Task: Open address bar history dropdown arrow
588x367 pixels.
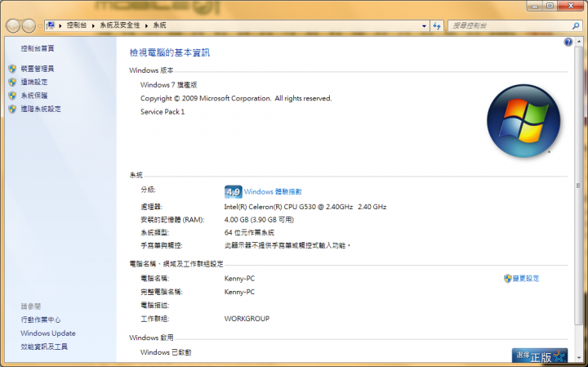Action: click(x=424, y=26)
